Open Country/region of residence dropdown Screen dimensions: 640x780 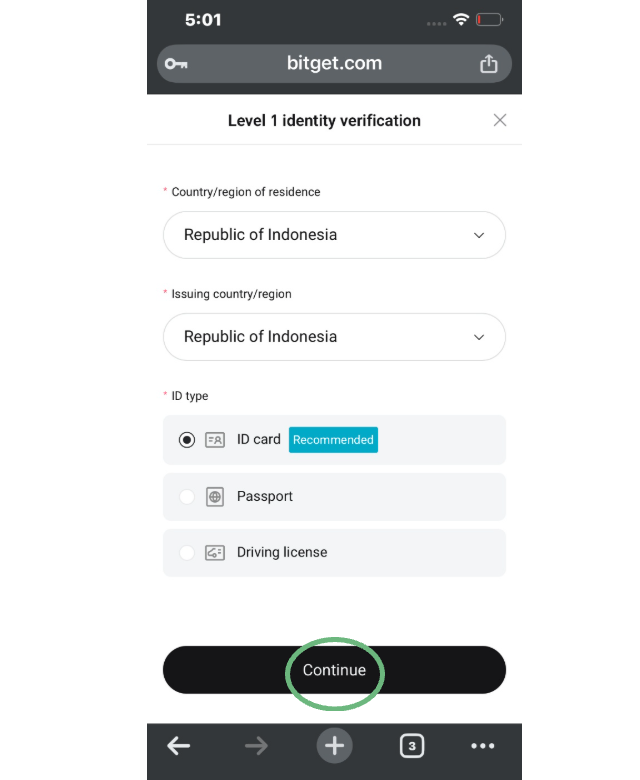334,235
